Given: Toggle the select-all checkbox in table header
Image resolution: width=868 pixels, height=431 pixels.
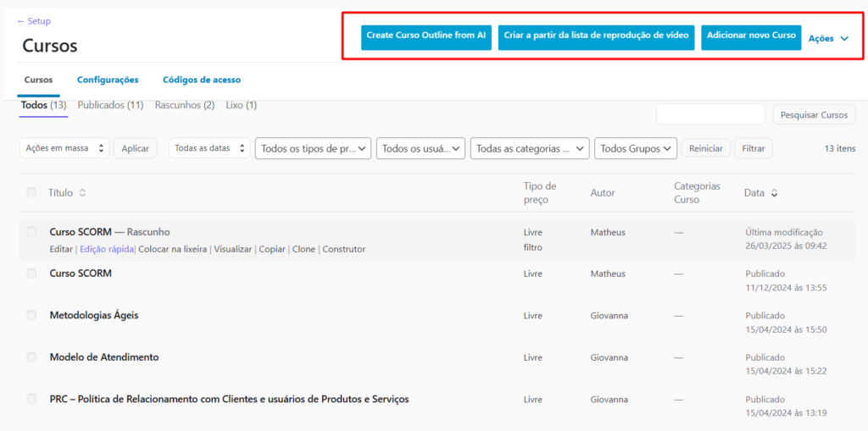Looking at the screenshot, I should click(x=31, y=192).
